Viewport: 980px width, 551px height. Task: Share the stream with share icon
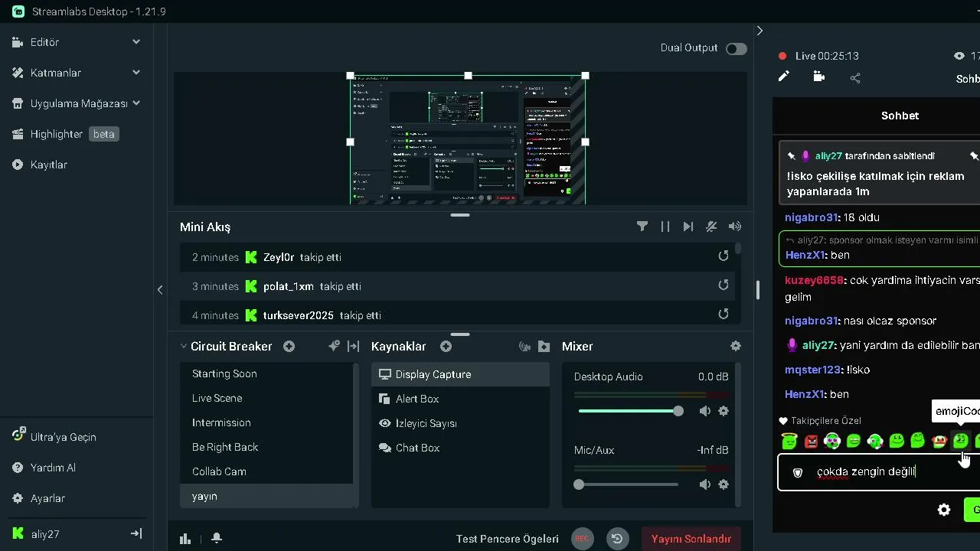coord(855,77)
